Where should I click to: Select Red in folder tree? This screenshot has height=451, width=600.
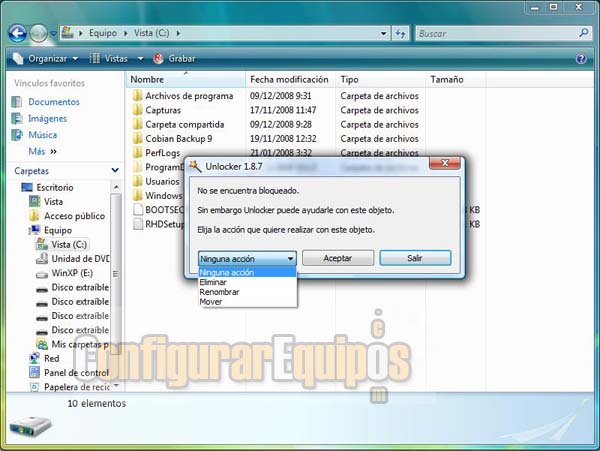pyautogui.click(x=51, y=358)
